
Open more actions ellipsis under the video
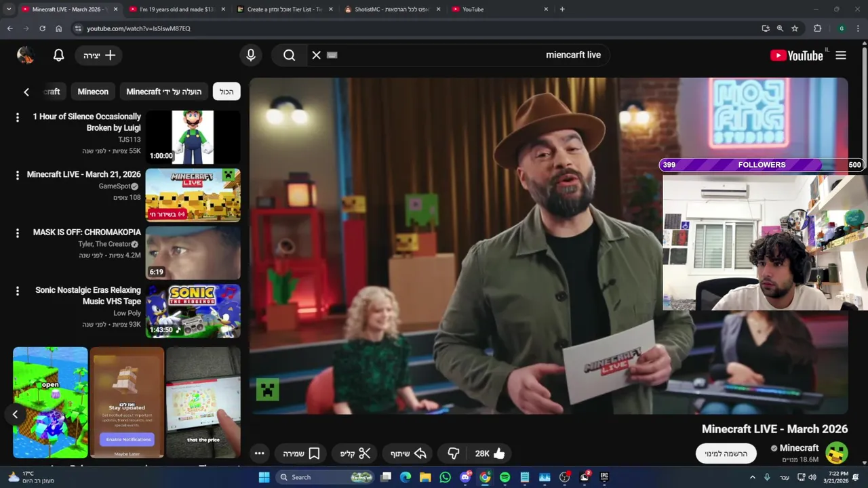[x=259, y=453]
